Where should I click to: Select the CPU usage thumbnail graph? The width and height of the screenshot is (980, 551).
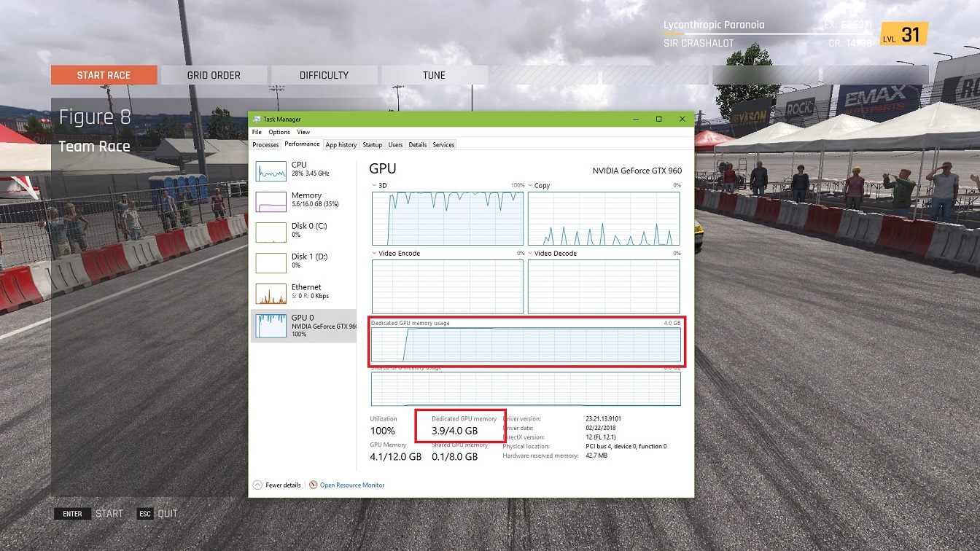click(x=271, y=172)
